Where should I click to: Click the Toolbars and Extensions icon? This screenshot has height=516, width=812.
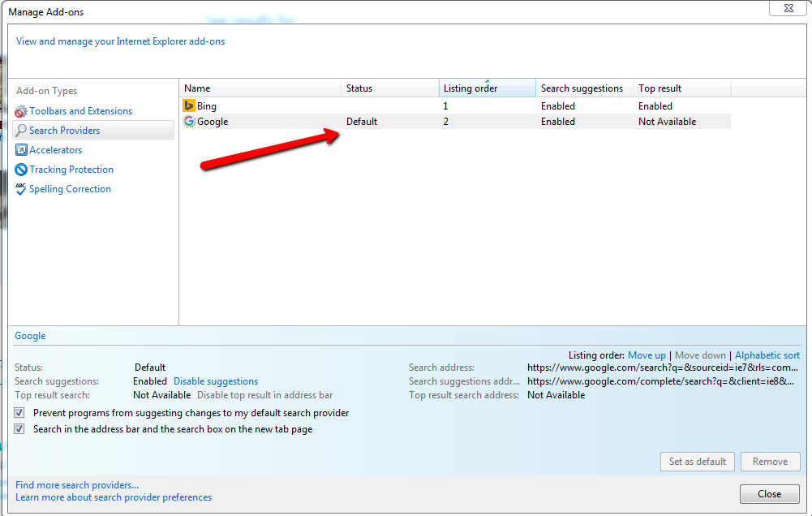click(21, 111)
